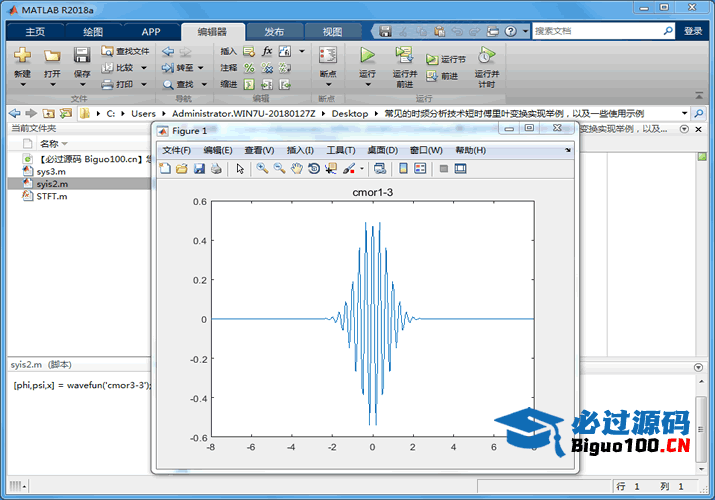Toggle the Brush data tool
This screenshot has height=500, width=715.
click(x=349, y=169)
